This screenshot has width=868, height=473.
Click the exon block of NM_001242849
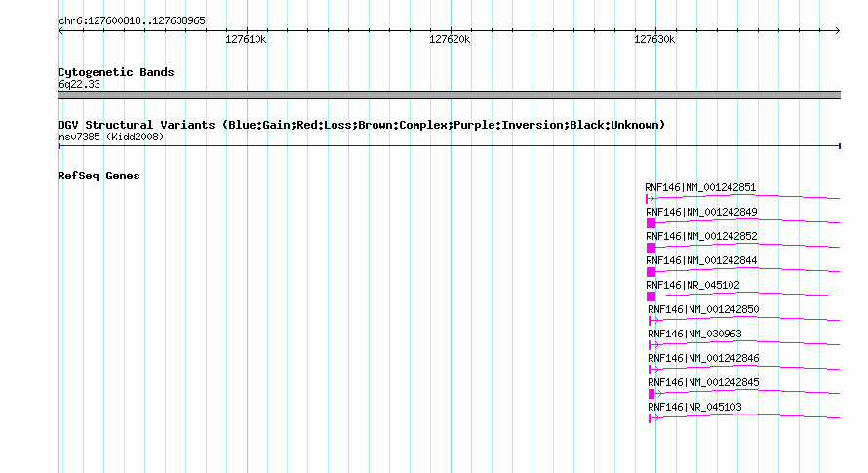tap(651, 223)
